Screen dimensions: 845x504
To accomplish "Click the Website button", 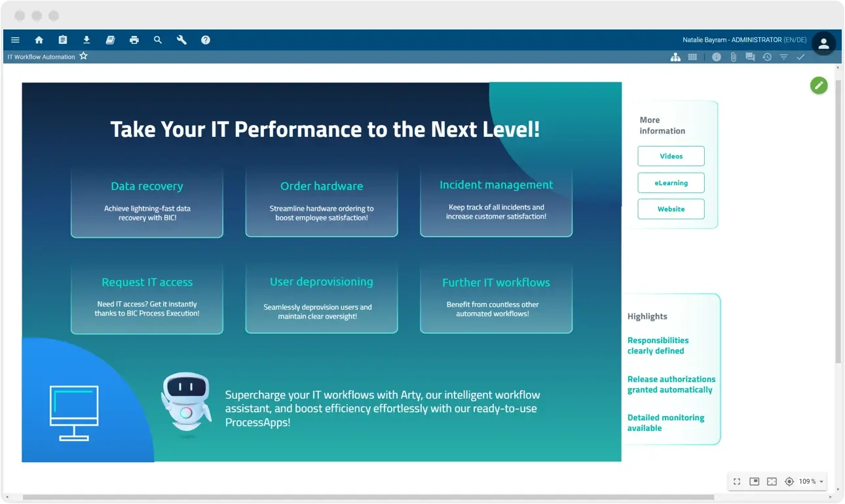I will coord(671,209).
